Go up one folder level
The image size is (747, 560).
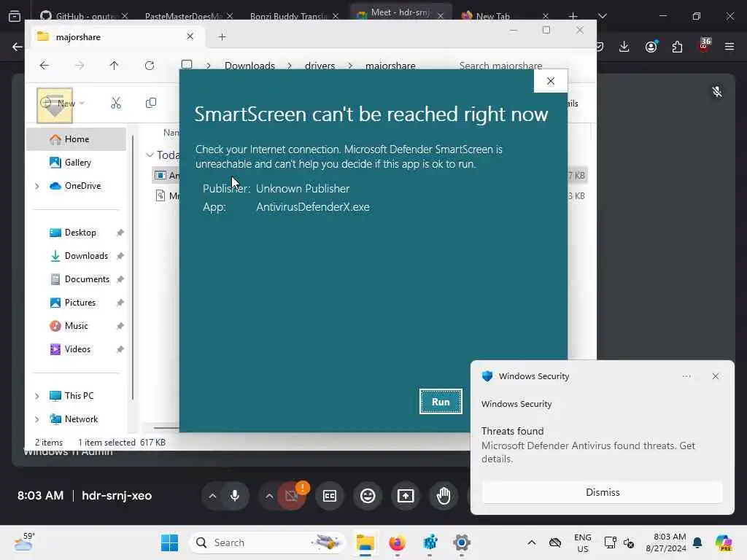114,65
